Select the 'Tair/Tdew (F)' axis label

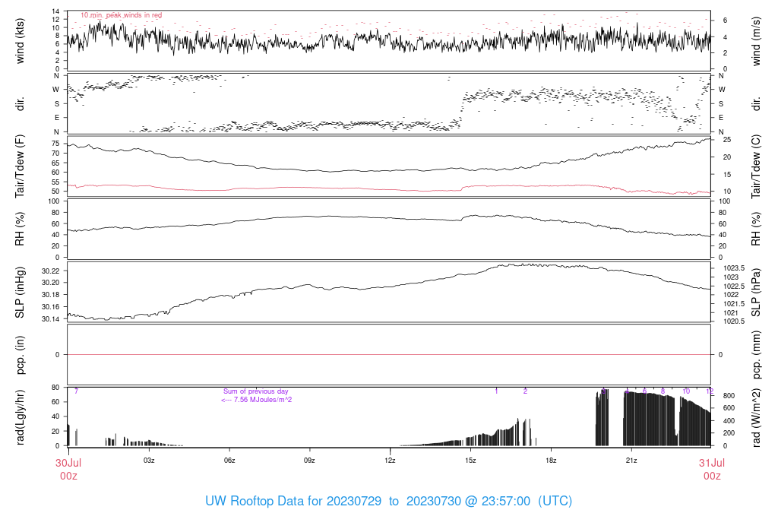20,166
